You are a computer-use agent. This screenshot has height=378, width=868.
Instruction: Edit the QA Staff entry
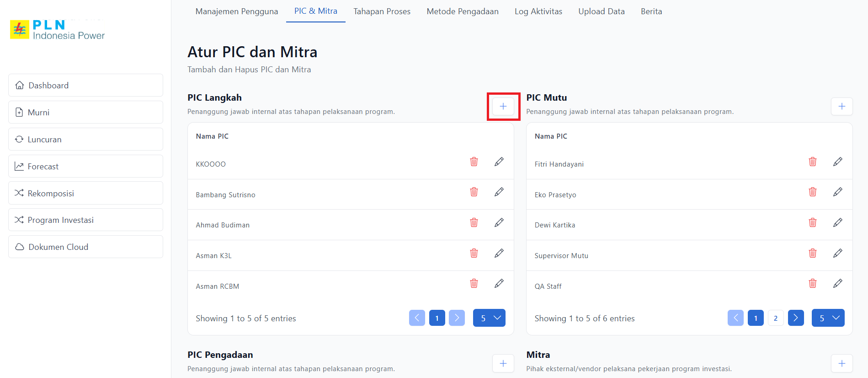tap(837, 284)
